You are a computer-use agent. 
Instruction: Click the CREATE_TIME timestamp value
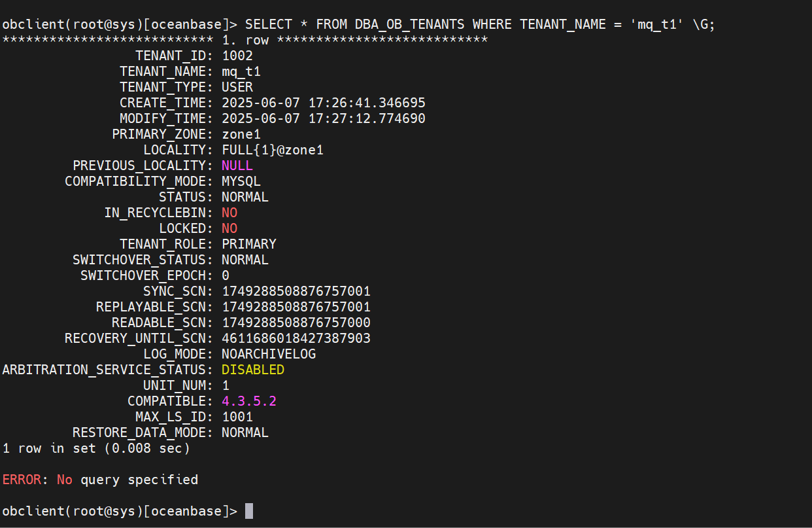click(x=324, y=103)
